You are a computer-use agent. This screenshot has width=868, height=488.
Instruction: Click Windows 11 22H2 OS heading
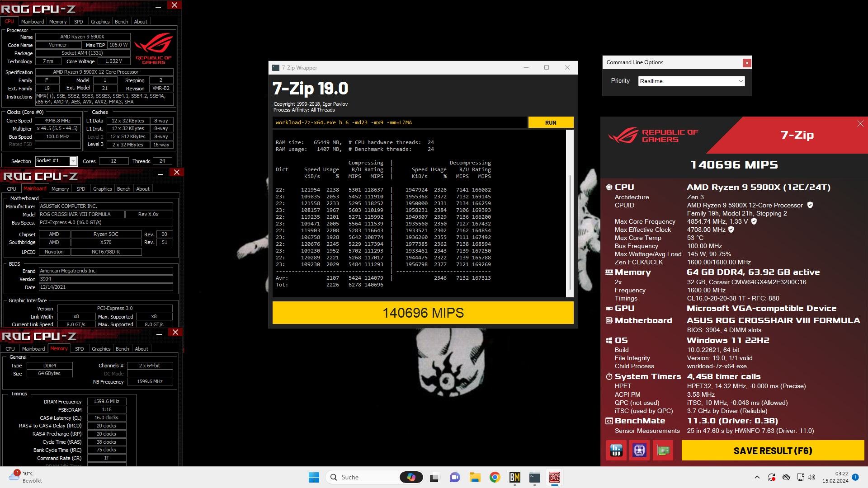728,340
